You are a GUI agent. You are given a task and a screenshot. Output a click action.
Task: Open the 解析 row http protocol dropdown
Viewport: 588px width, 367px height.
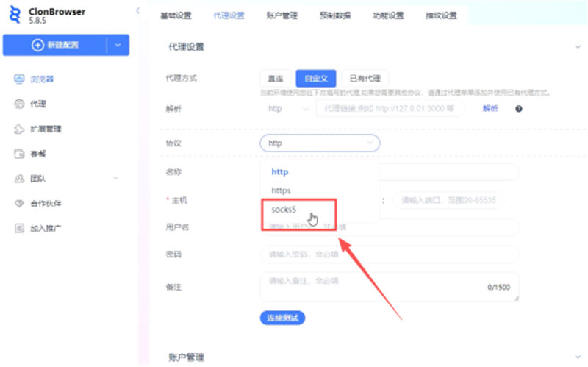pyautogui.click(x=288, y=109)
